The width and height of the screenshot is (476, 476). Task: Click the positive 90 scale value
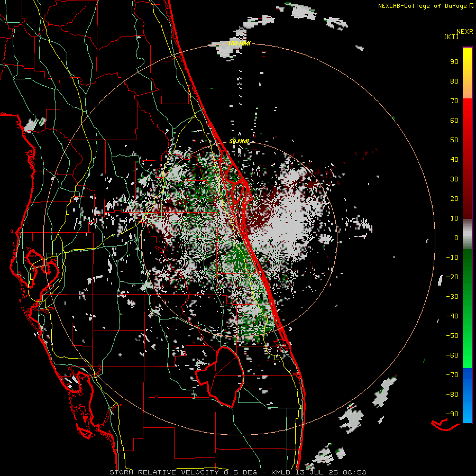(454, 62)
